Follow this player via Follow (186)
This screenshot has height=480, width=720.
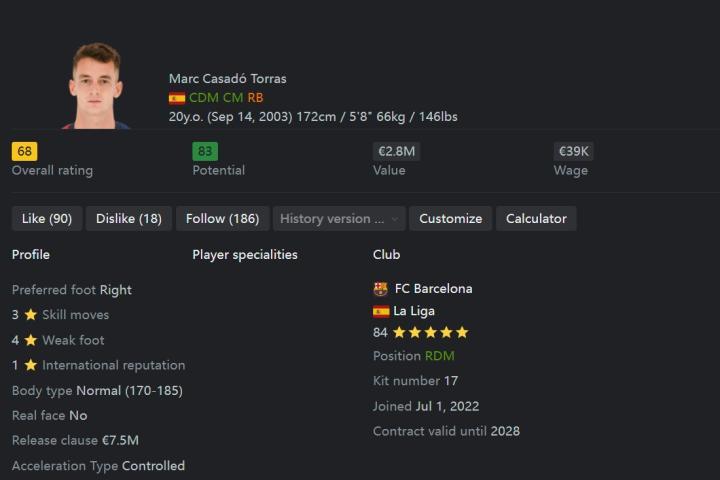pos(222,219)
